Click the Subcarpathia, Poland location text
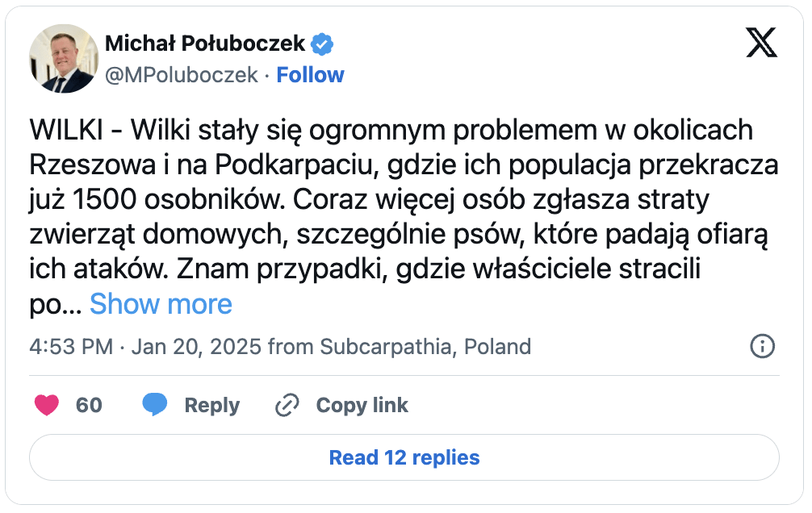 [x=425, y=348]
